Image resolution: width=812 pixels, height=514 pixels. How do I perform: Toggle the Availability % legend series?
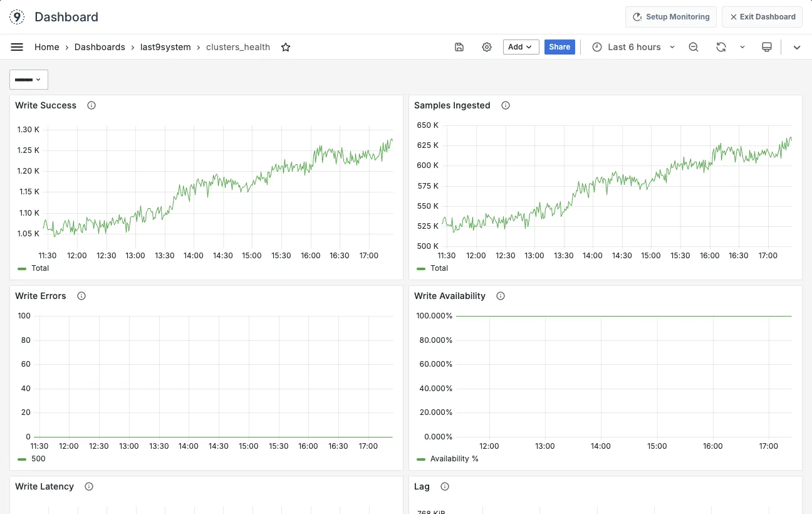pos(454,459)
